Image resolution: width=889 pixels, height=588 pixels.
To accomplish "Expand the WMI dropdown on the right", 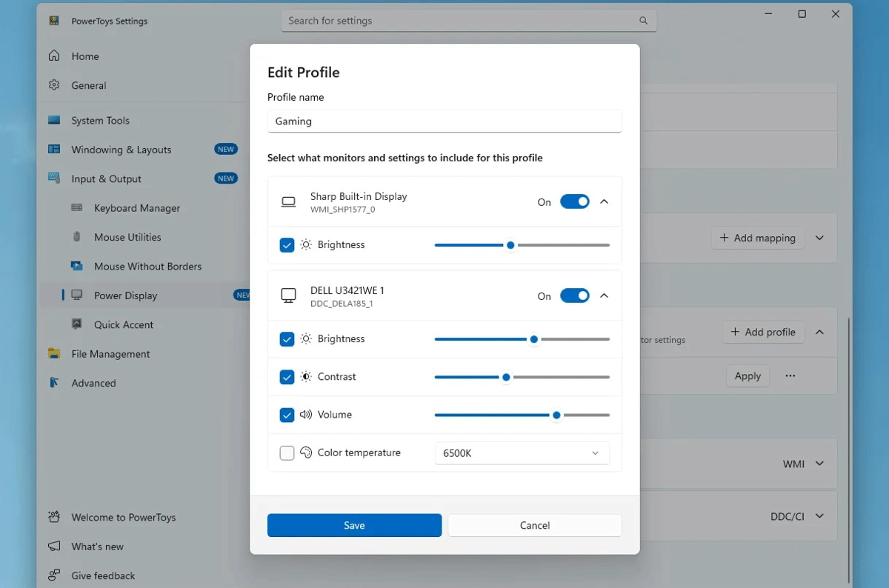I will 819,464.
